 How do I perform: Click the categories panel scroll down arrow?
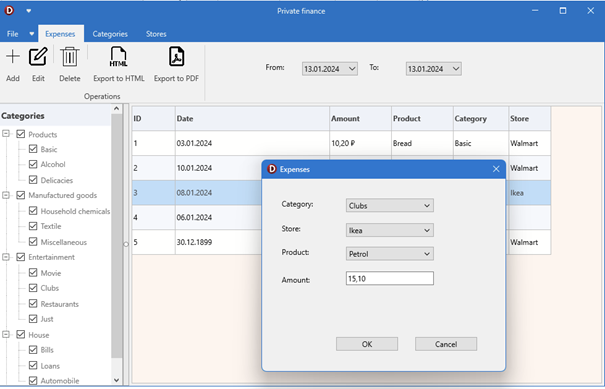(x=117, y=380)
